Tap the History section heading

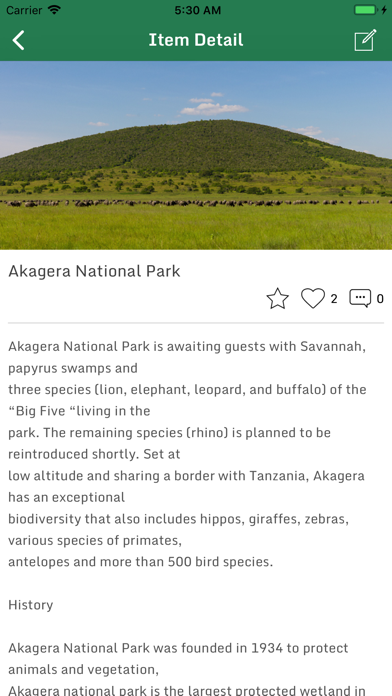31,605
